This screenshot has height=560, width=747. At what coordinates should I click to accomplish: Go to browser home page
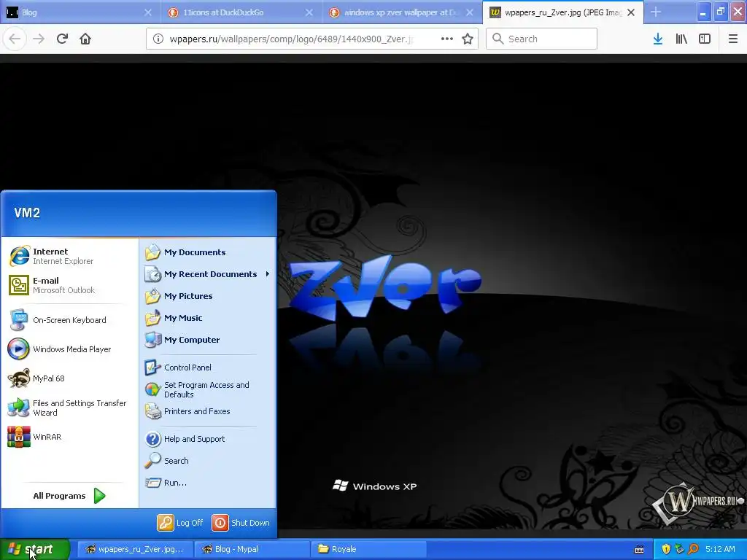[85, 39]
